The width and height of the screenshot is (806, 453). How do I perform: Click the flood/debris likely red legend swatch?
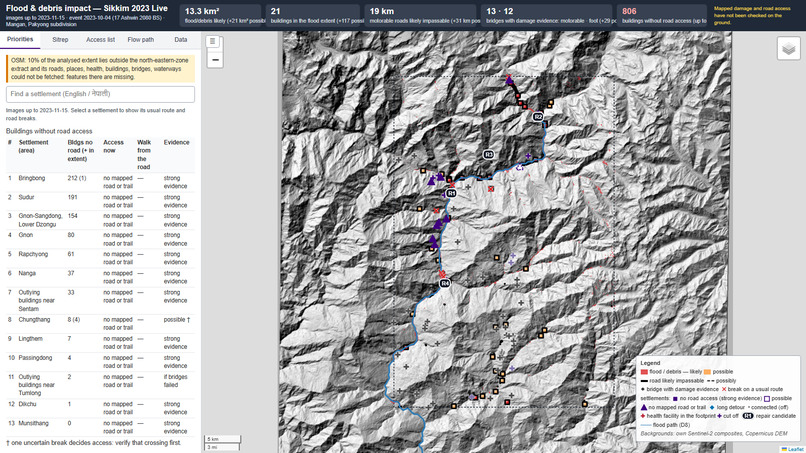coord(644,372)
